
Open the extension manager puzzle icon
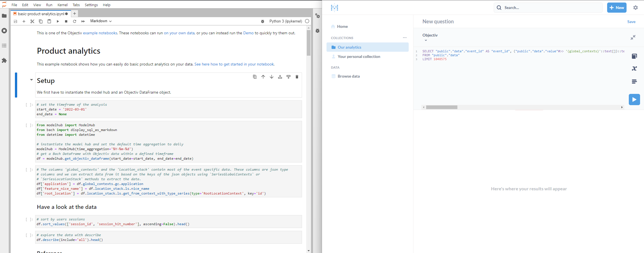(x=4, y=60)
